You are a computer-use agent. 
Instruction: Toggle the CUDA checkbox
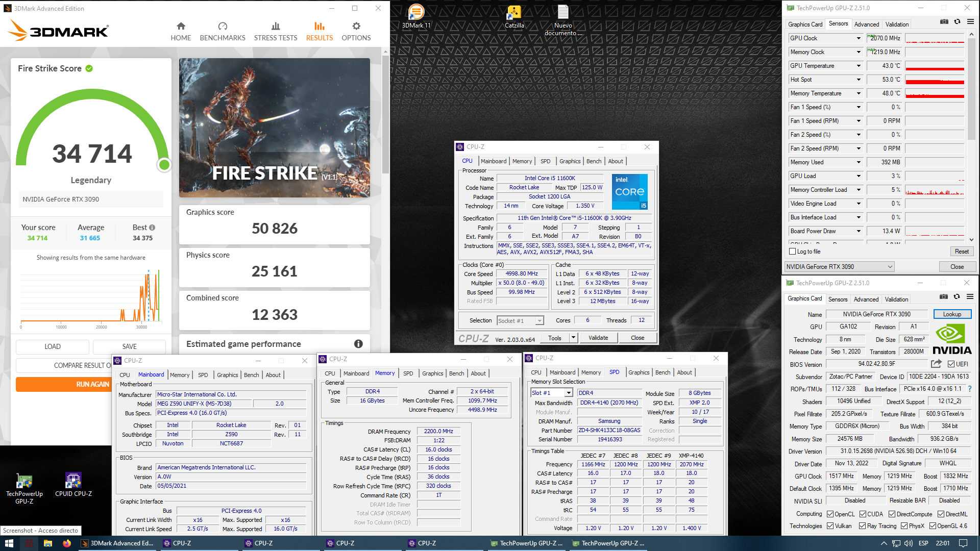point(863,514)
